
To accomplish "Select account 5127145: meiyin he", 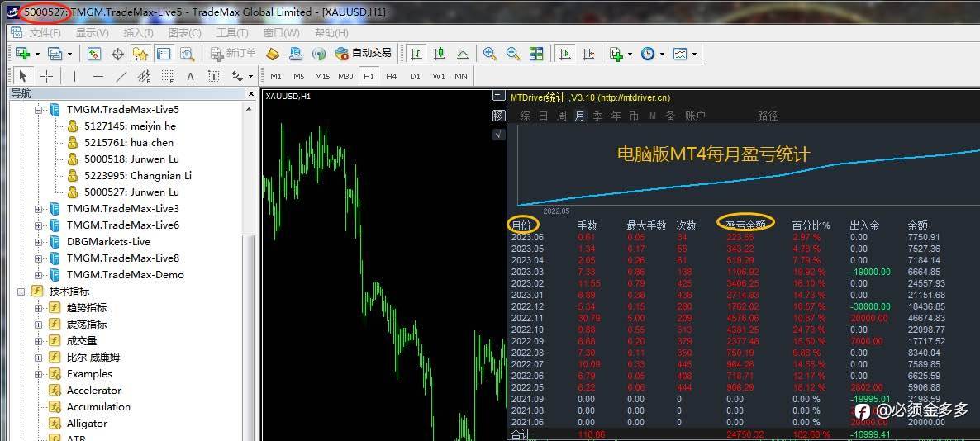I will (130, 126).
